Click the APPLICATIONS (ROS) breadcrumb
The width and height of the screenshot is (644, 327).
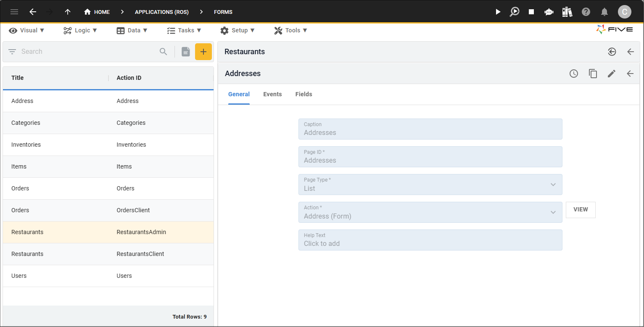pyautogui.click(x=162, y=12)
